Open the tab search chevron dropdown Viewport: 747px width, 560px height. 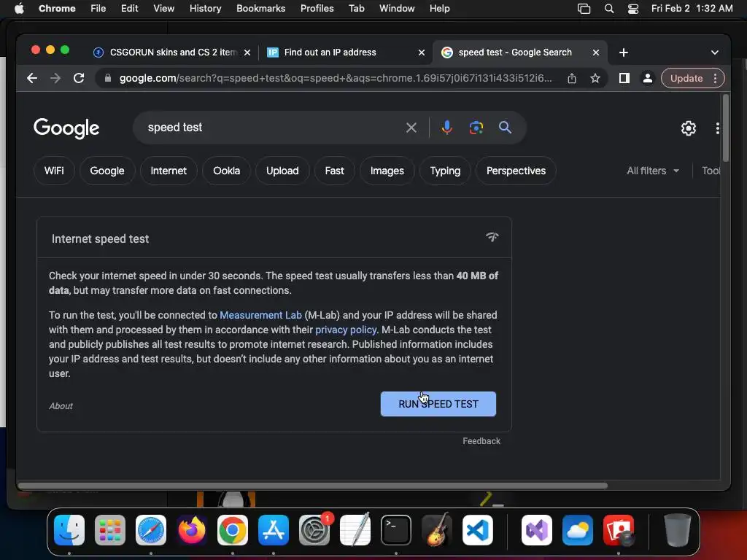[x=715, y=52]
